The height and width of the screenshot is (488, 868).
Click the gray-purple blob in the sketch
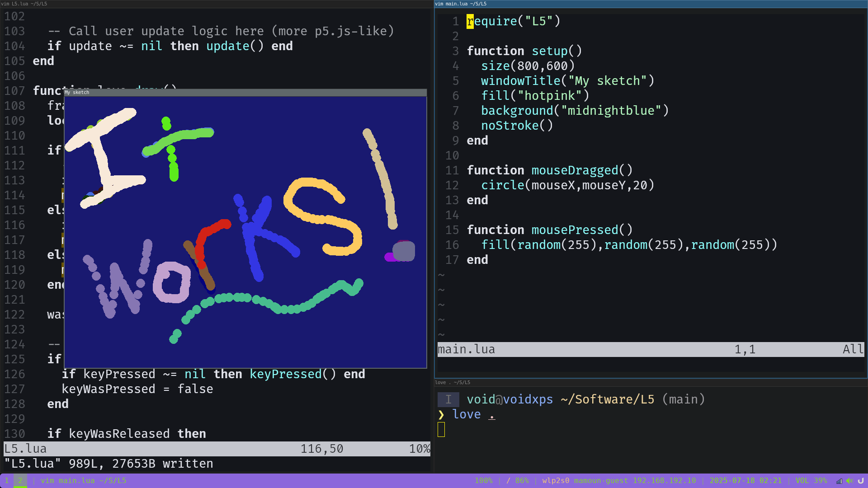(404, 251)
